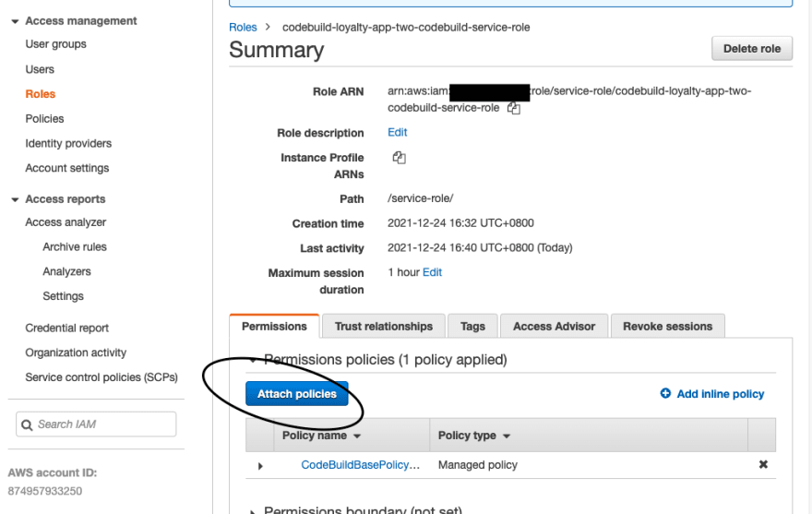The height and width of the screenshot is (514, 812).
Task: Click the Add inline policy link
Action: click(x=721, y=394)
